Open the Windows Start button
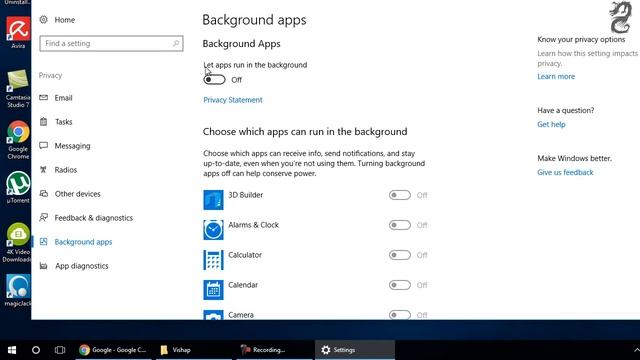Image resolution: width=640 pixels, height=360 pixels. pyautogui.click(x=12, y=350)
